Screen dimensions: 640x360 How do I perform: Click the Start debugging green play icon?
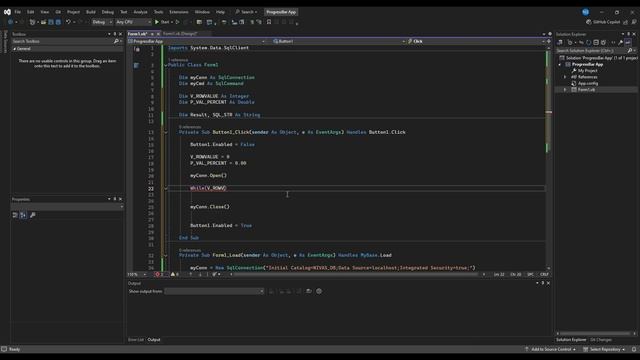click(x=157, y=22)
